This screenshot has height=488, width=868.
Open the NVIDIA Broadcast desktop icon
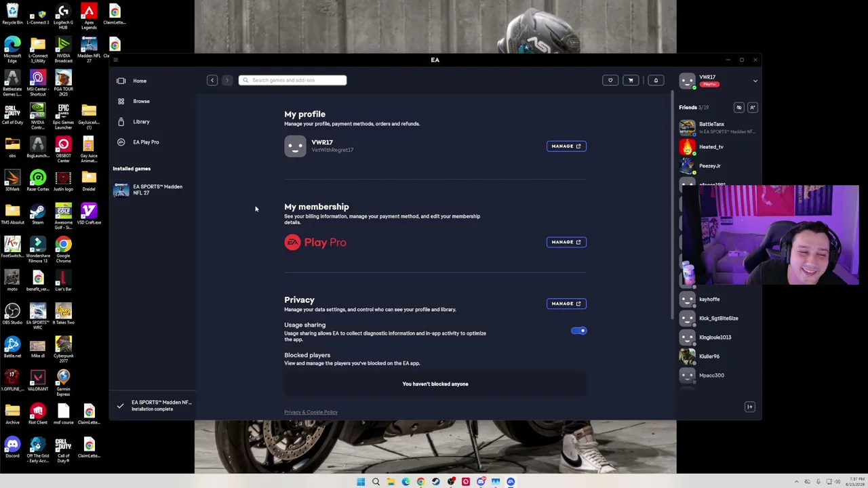[x=63, y=49]
